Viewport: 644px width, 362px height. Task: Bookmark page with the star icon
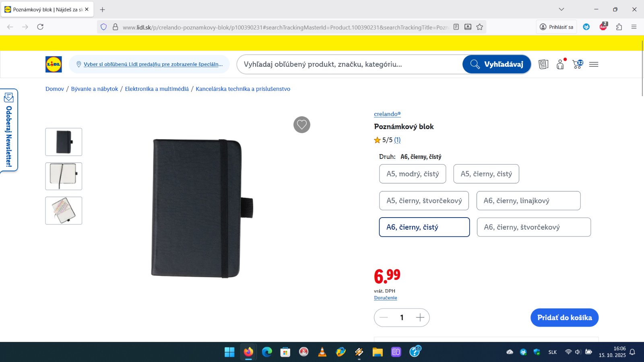(480, 27)
